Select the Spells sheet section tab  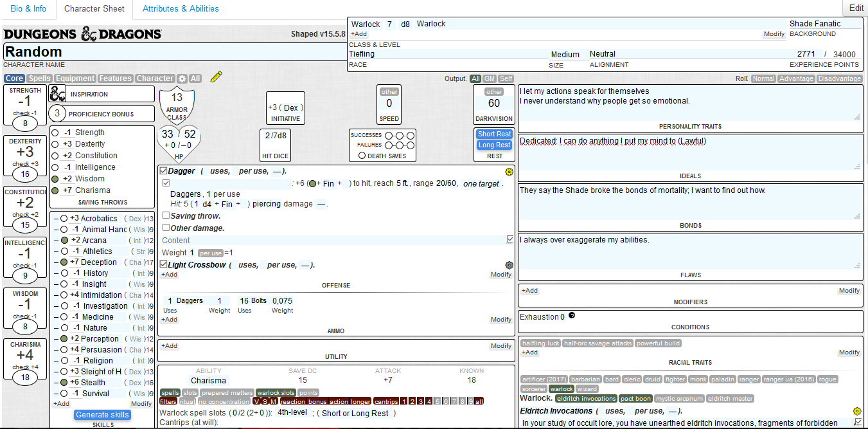[x=40, y=78]
